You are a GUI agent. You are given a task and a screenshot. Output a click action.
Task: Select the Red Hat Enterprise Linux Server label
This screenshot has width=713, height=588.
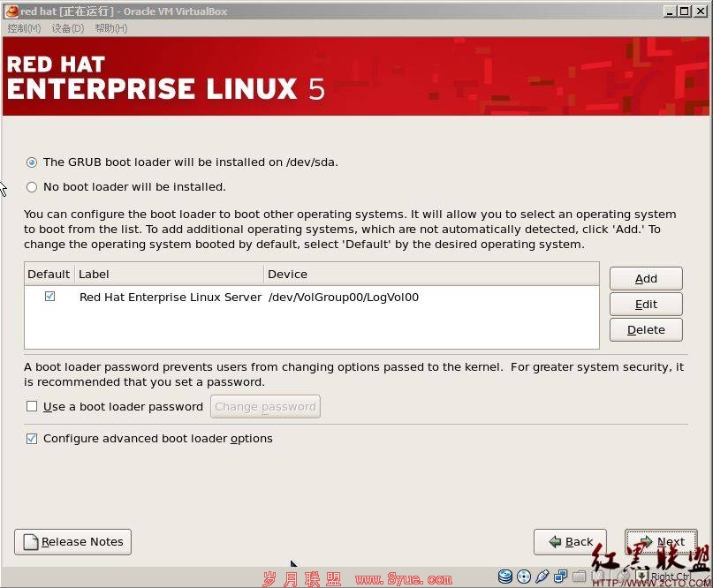tap(170, 298)
